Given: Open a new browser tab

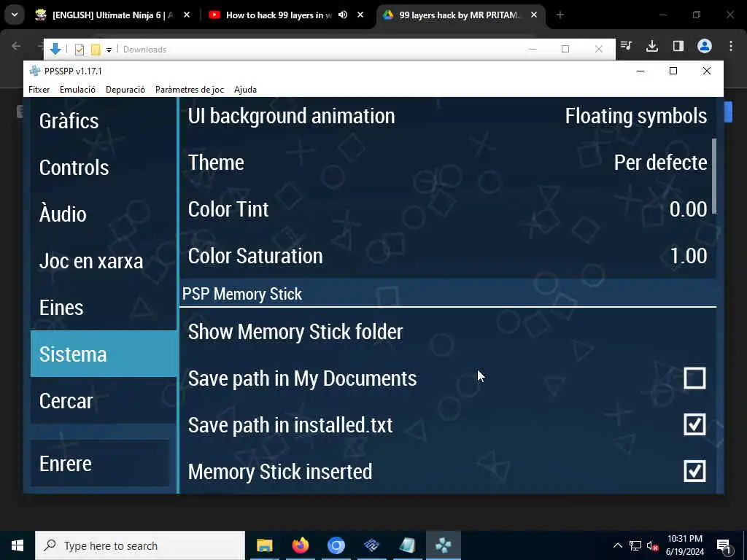Looking at the screenshot, I should click(560, 15).
